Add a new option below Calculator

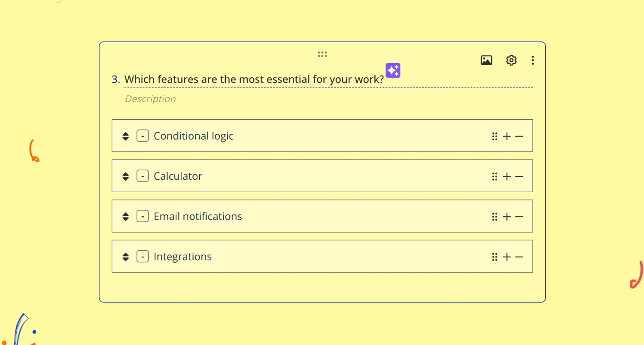pos(507,176)
